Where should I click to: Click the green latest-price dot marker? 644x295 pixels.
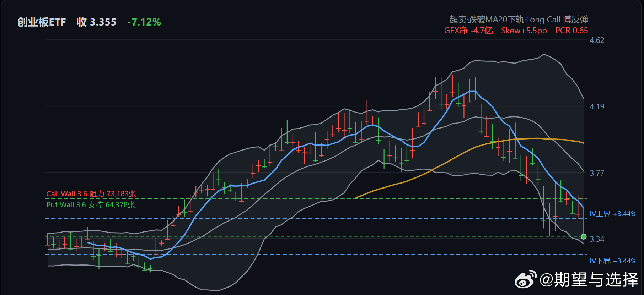(584, 236)
